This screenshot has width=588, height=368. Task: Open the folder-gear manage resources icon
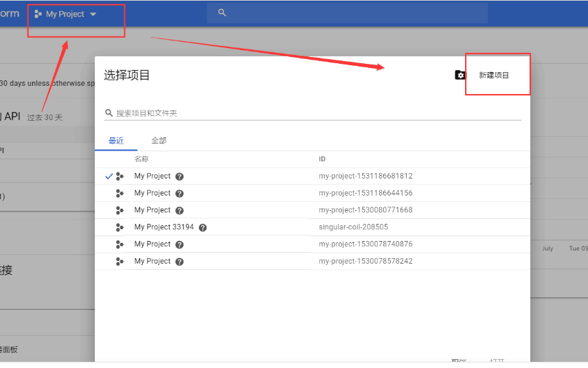click(460, 75)
